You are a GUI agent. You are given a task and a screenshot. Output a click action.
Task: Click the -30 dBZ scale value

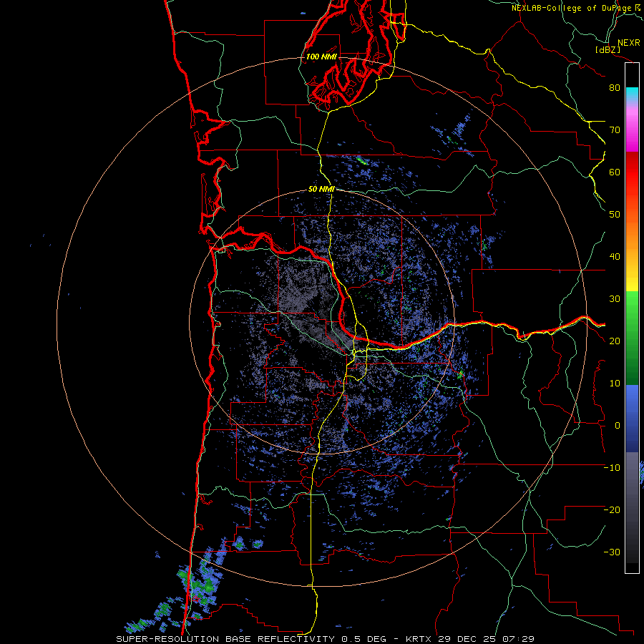(x=612, y=552)
